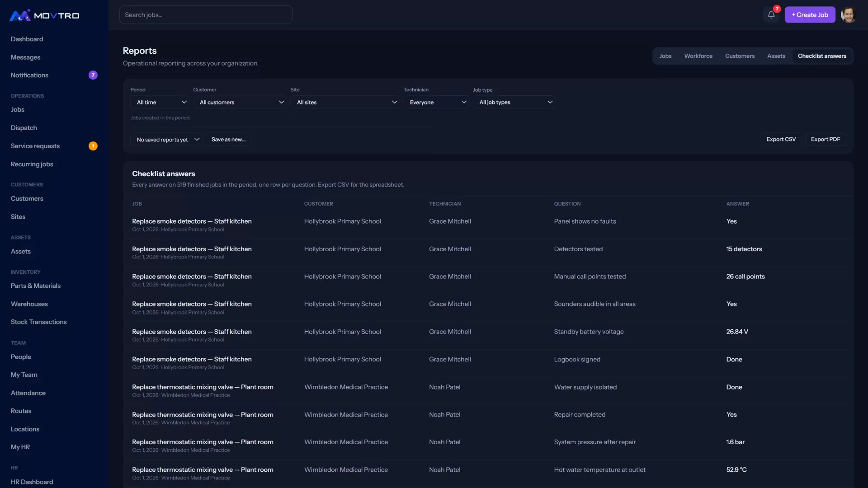Viewport: 868px width, 488px height.
Task: Select the Customers report tab
Action: point(740,56)
